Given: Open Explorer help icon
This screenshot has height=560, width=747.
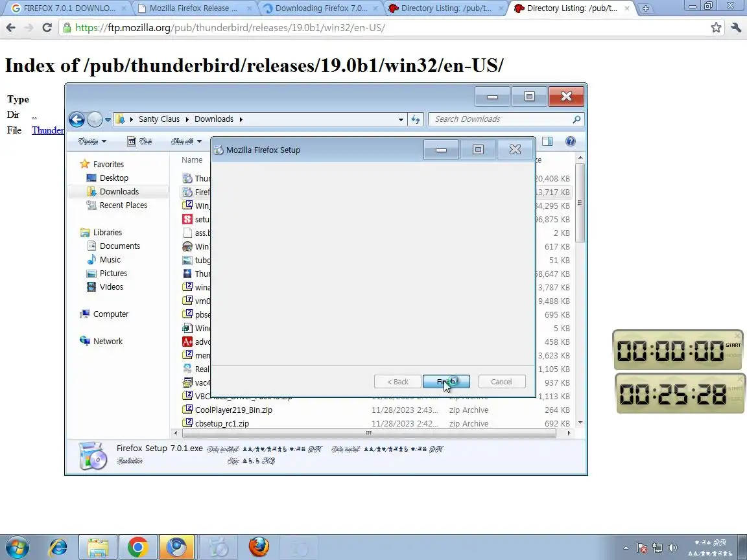Looking at the screenshot, I should coord(570,141).
